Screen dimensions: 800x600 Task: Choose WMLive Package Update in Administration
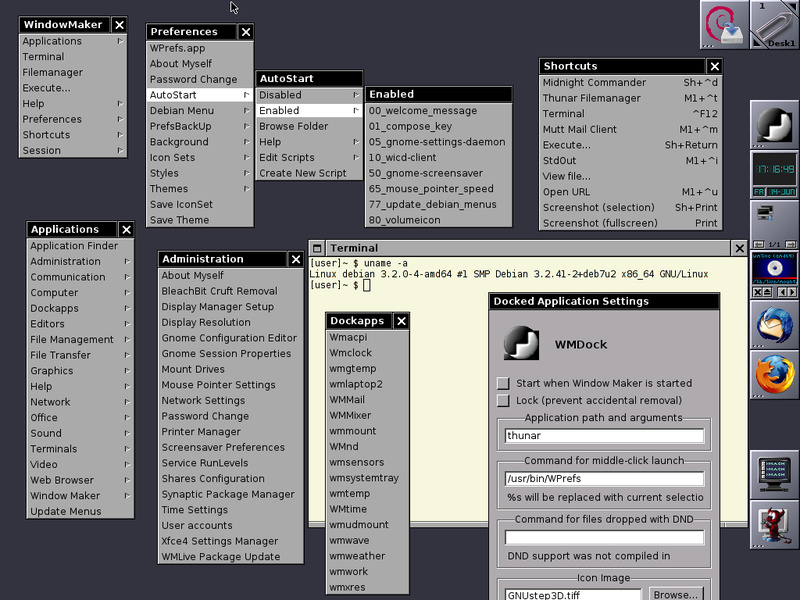(x=231, y=557)
